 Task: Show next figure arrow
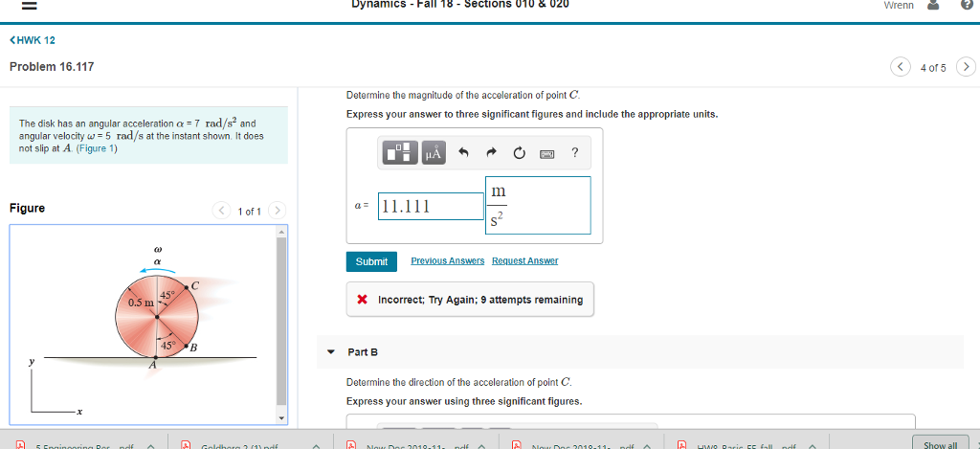point(278,211)
